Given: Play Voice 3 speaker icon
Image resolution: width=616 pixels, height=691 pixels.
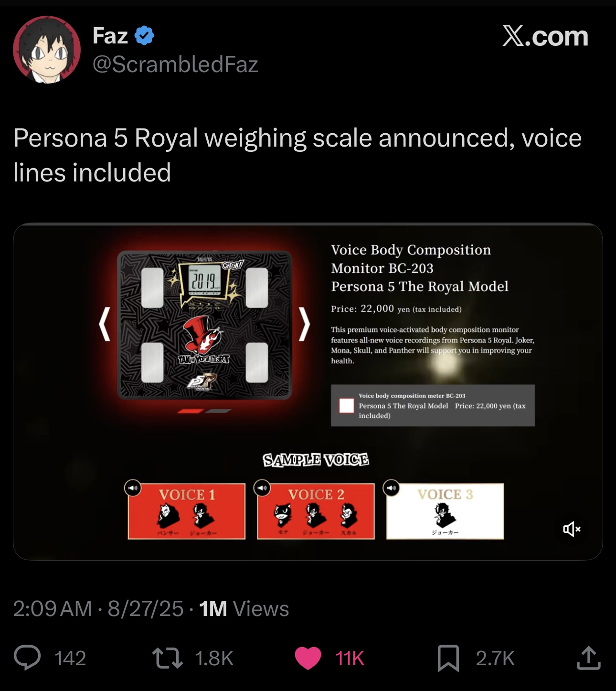Looking at the screenshot, I should [391, 488].
